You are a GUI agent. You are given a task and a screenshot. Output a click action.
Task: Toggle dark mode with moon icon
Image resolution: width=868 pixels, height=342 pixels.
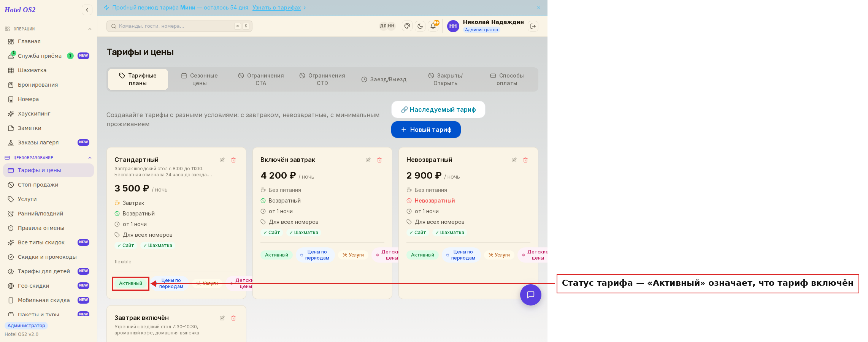click(420, 26)
